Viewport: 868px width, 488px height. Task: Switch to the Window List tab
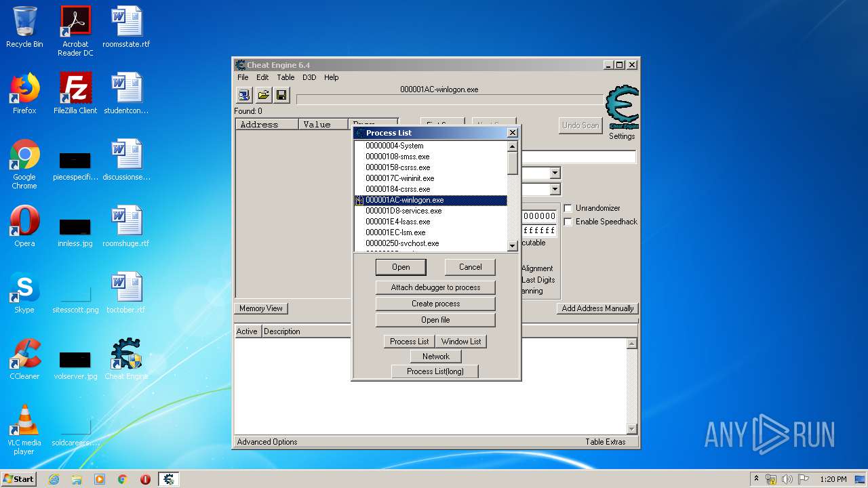pyautogui.click(x=461, y=342)
